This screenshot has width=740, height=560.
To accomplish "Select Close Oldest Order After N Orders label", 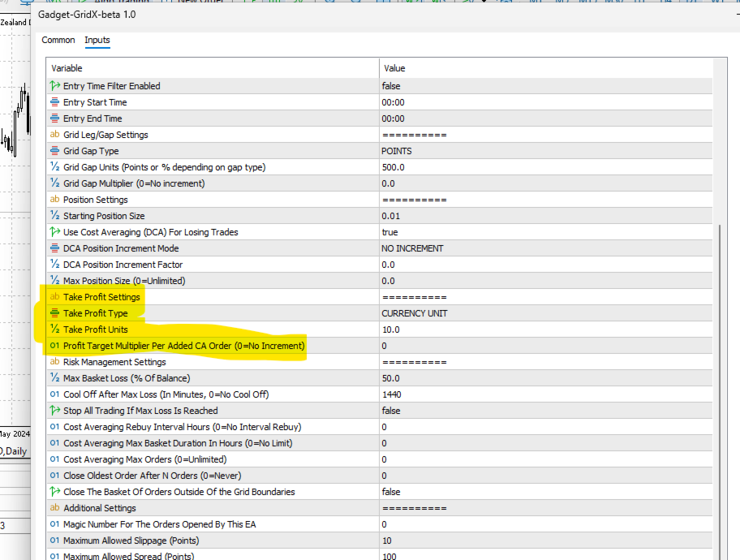I will pyautogui.click(x=152, y=476).
